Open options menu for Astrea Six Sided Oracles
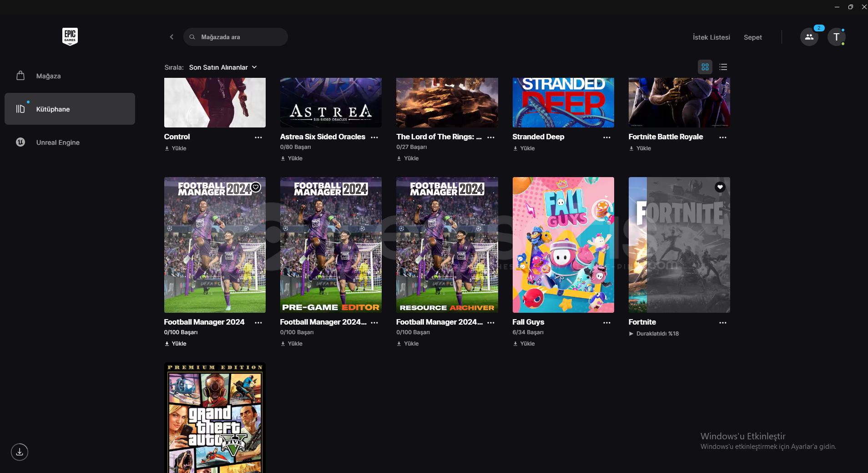Viewport: 868px width, 473px height. click(374, 137)
